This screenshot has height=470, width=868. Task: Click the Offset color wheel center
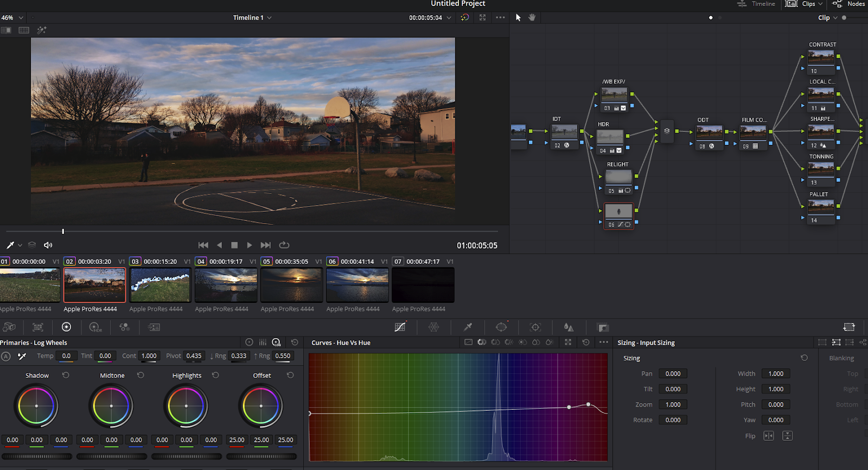pos(261,406)
